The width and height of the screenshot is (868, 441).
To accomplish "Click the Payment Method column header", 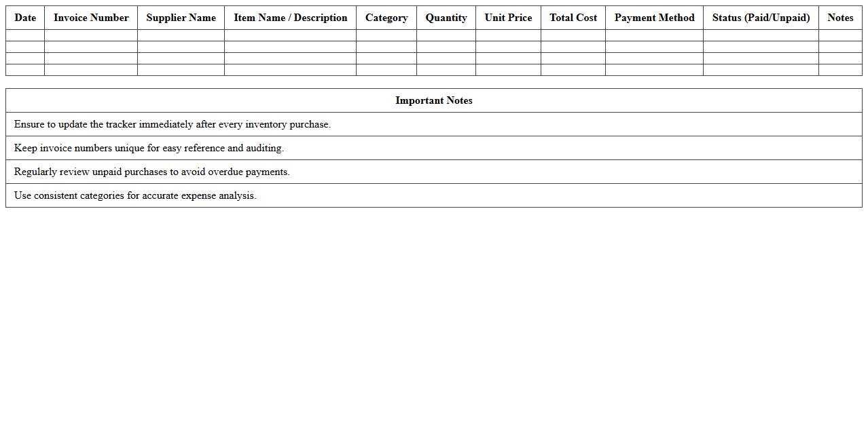I will 654,18.
